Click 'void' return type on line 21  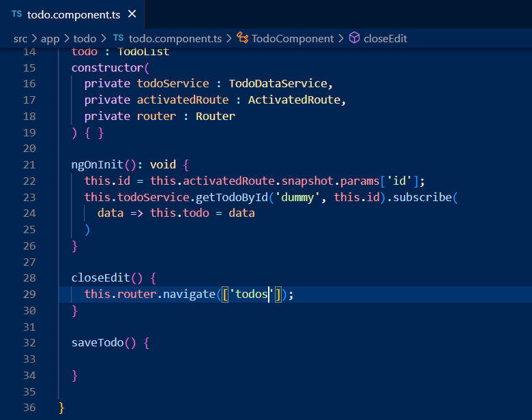click(163, 165)
